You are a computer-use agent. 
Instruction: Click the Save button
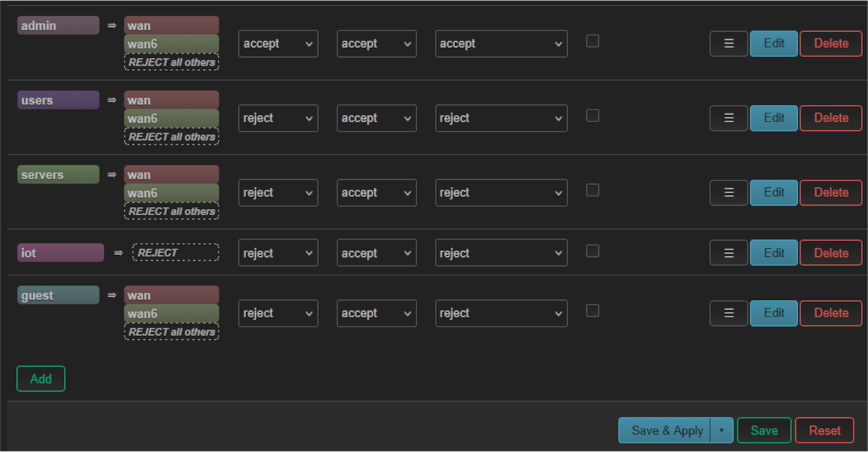(x=764, y=430)
